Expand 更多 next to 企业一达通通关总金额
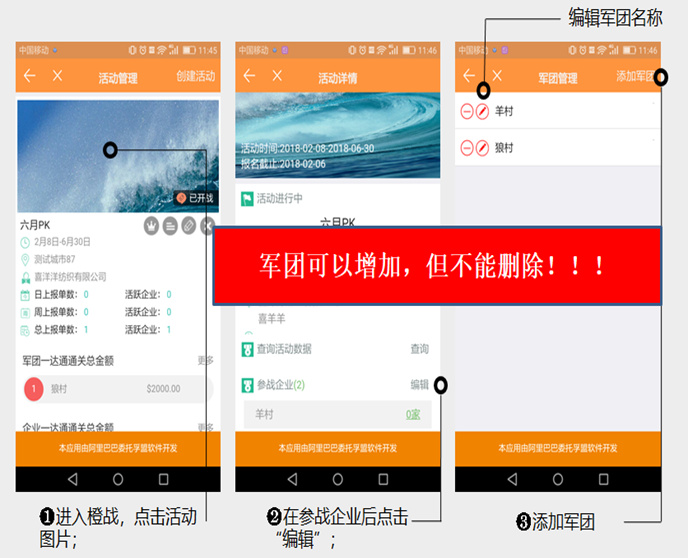This screenshot has width=688, height=558. pos(205,427)
